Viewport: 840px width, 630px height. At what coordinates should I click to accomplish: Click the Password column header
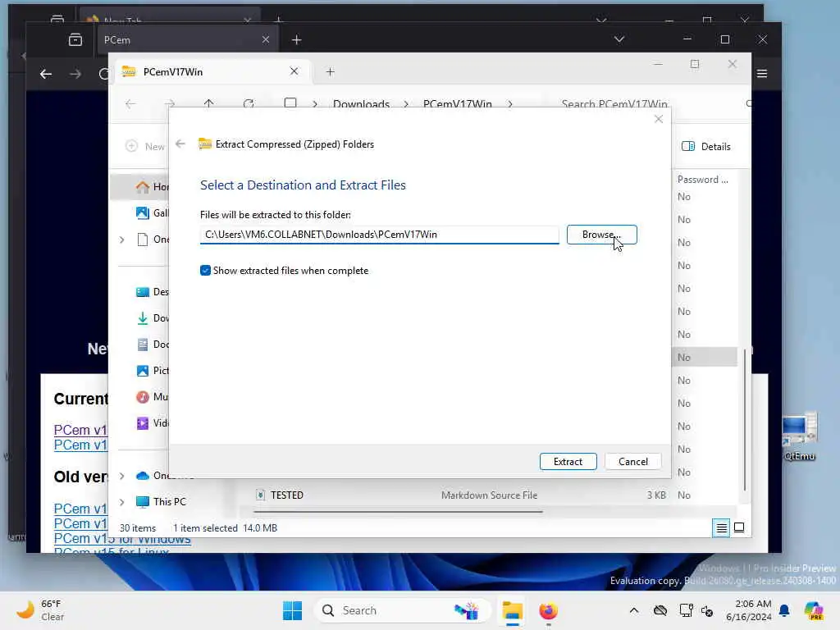[x=703, y=180]
